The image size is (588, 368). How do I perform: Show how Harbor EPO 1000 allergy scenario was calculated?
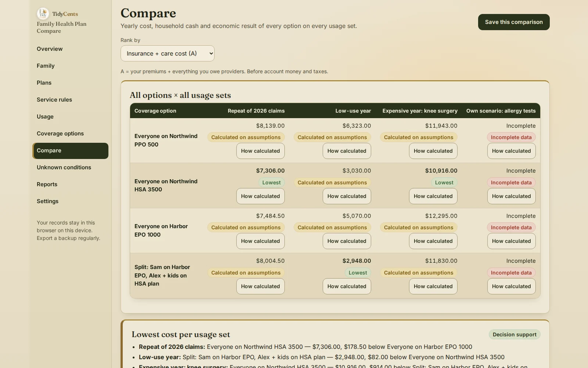[512, 241]
